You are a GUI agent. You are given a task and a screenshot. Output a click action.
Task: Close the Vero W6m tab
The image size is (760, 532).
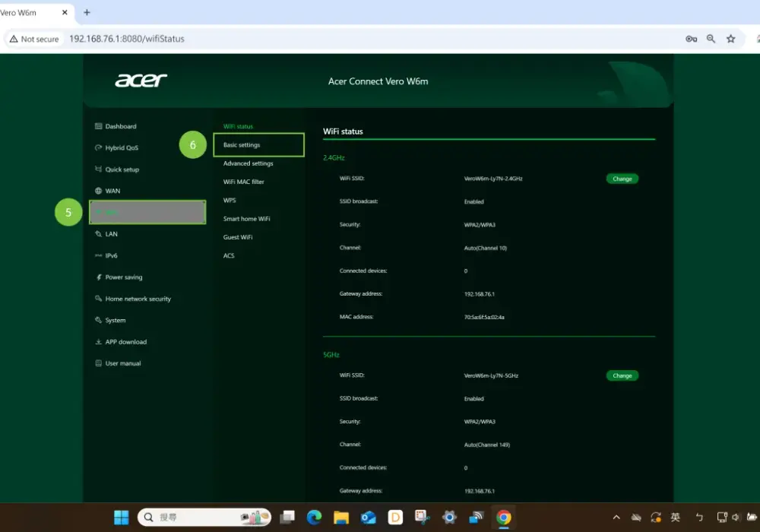point(65,13)
